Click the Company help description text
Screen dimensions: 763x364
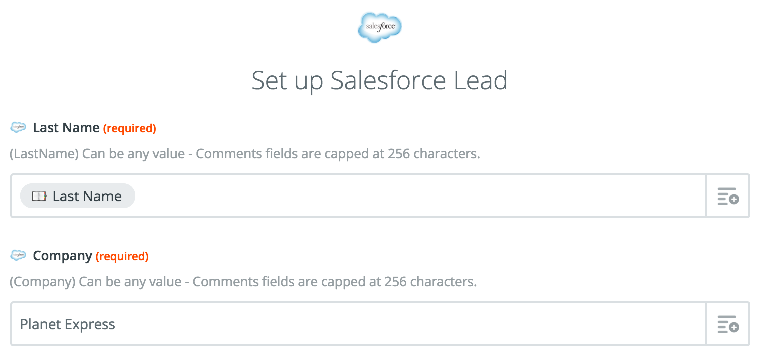[x=243, y=282]
